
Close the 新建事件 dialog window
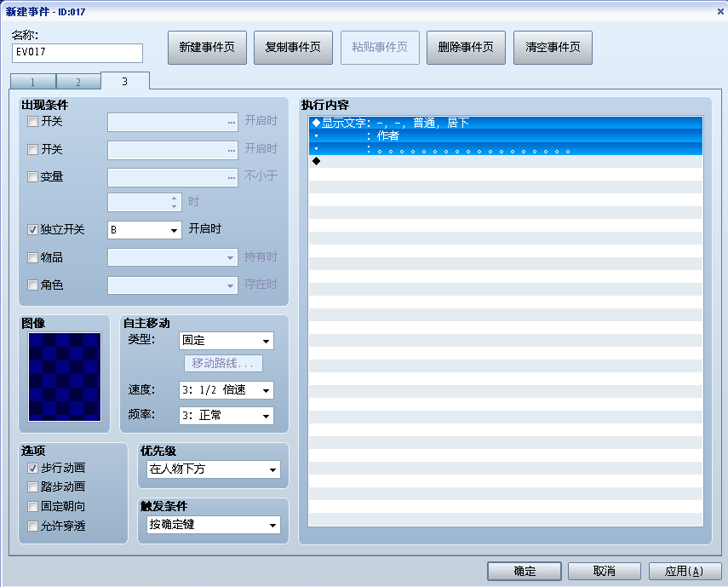click(x=720, y=12)
